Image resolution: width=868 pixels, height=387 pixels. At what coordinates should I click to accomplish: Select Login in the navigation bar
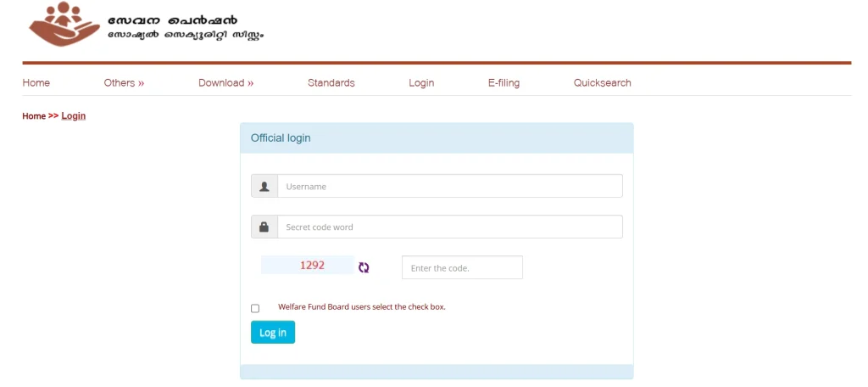tap(421, 83)
